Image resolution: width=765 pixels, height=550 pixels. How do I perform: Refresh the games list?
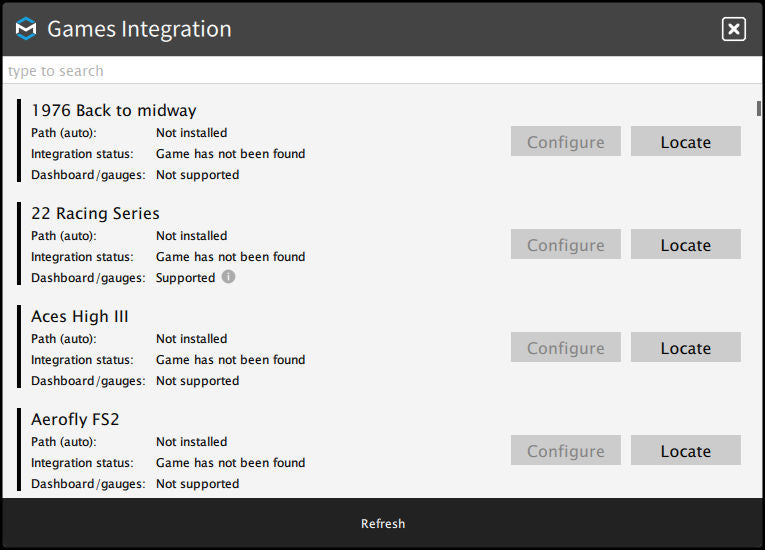pos(382,524)
